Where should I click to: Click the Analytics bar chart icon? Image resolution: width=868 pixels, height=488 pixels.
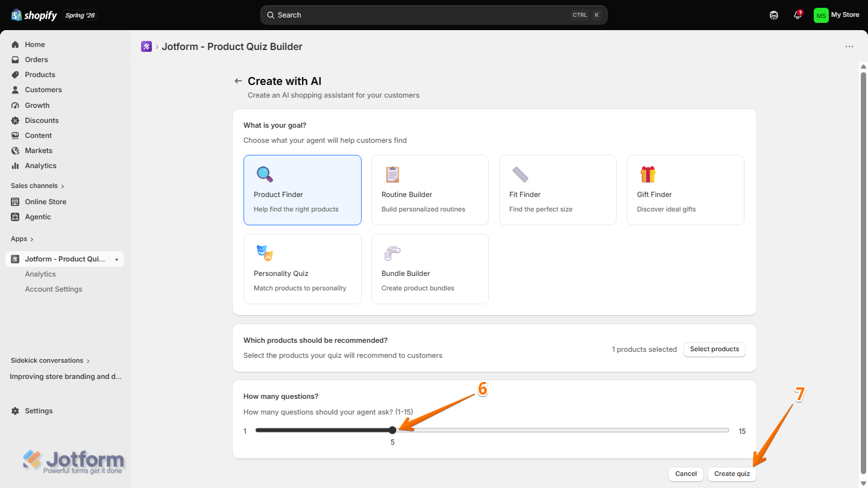pyautogui.click(x=16, y=166)
